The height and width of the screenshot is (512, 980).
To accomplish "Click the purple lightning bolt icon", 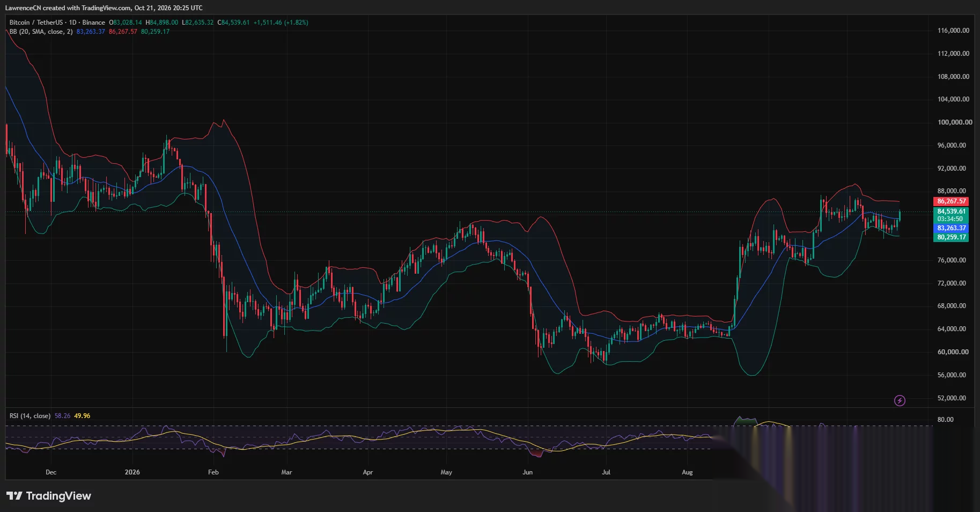I will pyautogui.click(x=900, y=400).
